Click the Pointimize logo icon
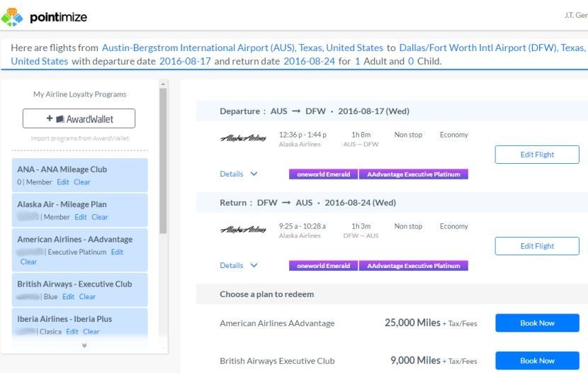Image resolution: width=588 pixels, height=373 pixels. 12,16
